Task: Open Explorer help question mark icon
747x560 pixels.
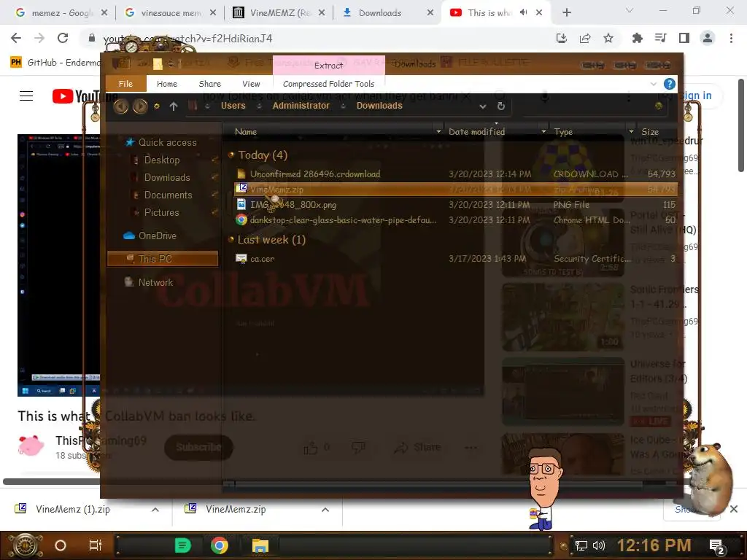Action: pos(670,85)
